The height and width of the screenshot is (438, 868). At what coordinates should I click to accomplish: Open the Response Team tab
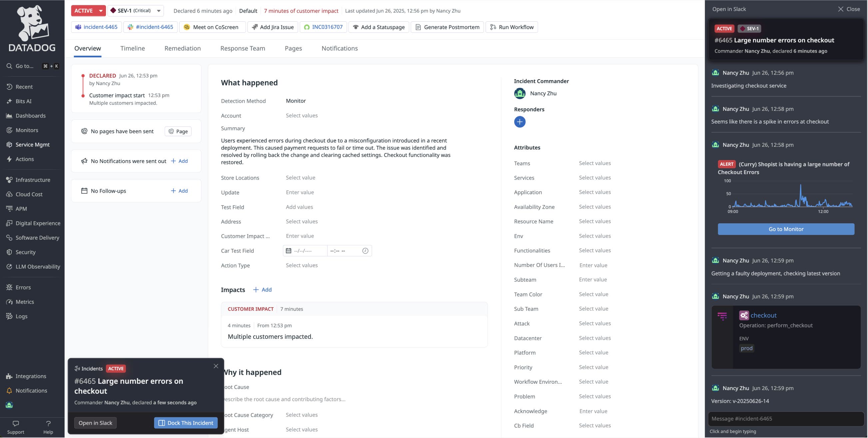[242, 48]
